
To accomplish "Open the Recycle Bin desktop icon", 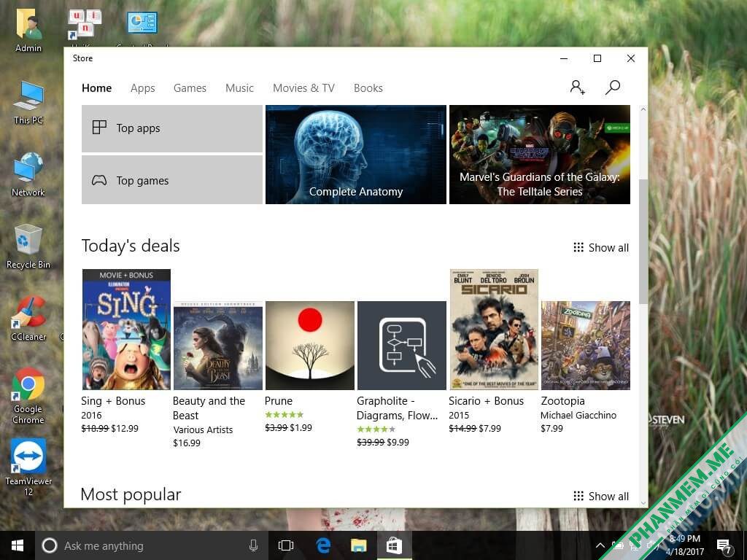I will click(x=28, y=246).
